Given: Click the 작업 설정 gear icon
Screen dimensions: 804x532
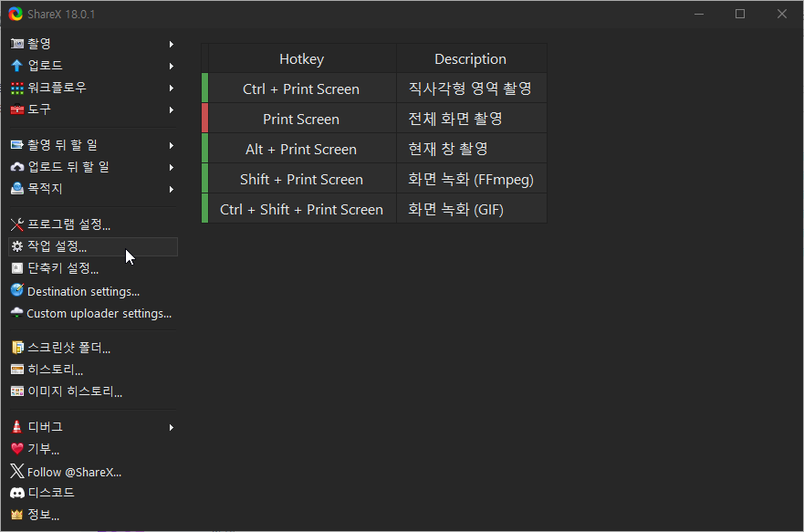Looking at the screenshot, I should tap(17, 246).
